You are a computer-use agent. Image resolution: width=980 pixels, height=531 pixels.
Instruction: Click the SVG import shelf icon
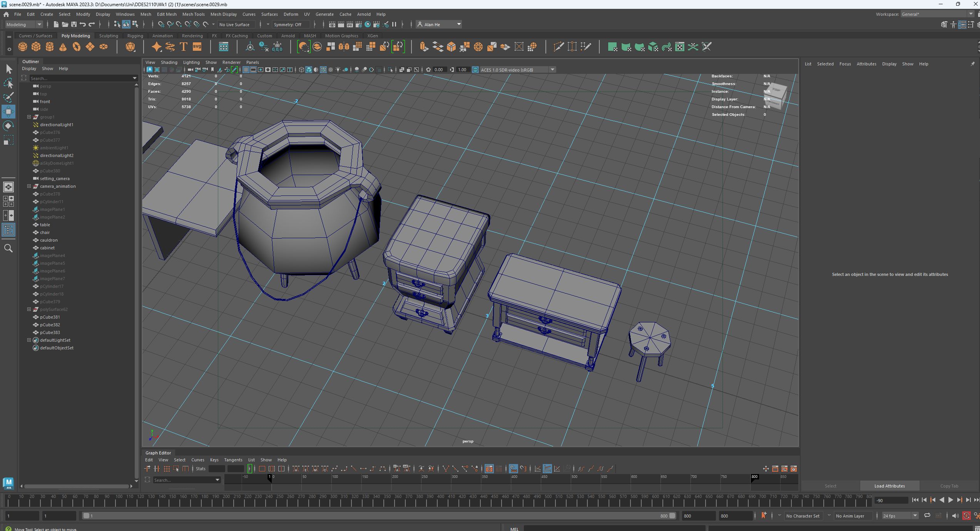pyautogui.click(x=197, y=47)
